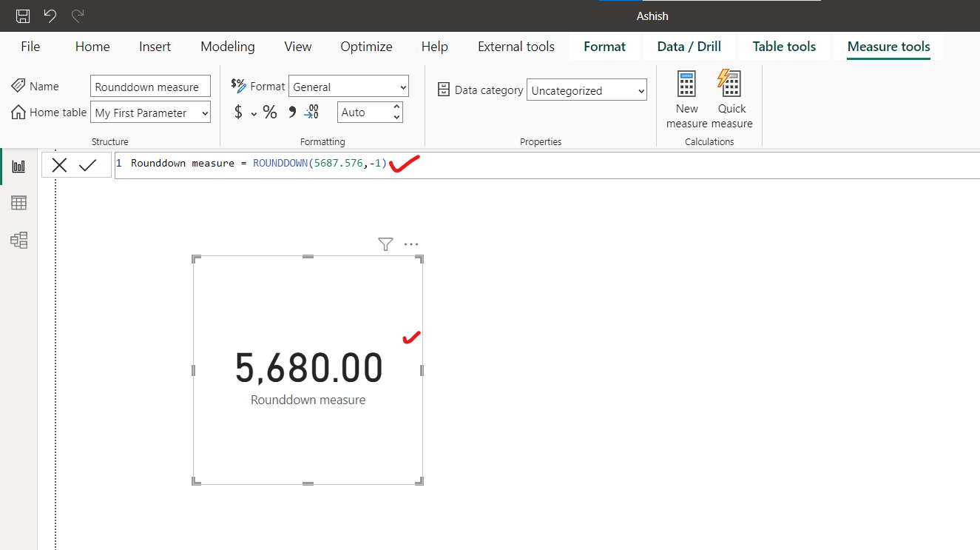
Task: Open filters for the card visual
Action: [x=385, y=244]
